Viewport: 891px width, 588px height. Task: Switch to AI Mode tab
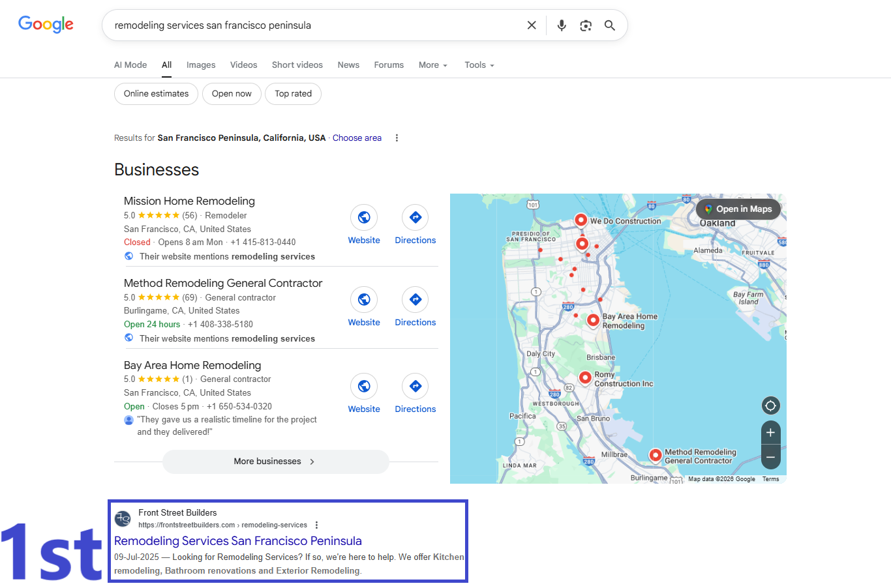pos(130,65)
